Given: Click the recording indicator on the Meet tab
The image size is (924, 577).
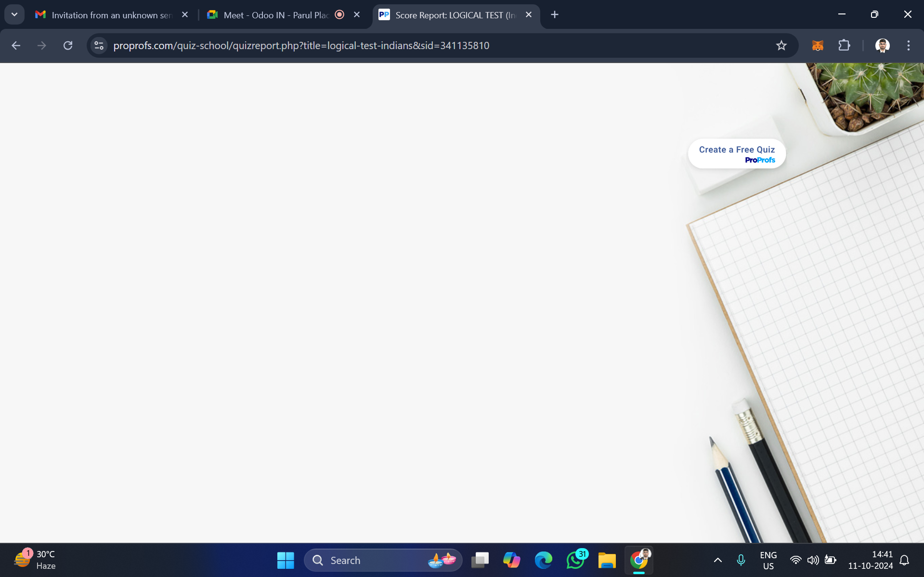Looking at the screenshot, I should [x=339, y=14].
